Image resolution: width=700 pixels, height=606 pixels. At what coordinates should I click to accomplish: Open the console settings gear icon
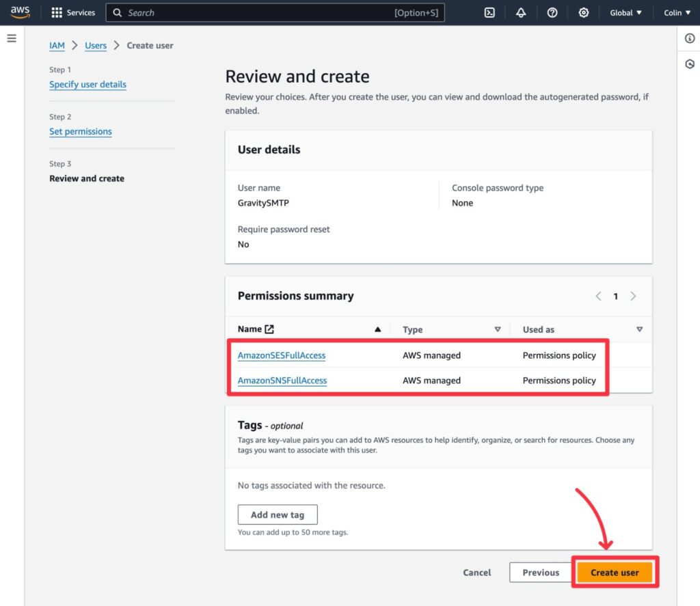(584, 12)
